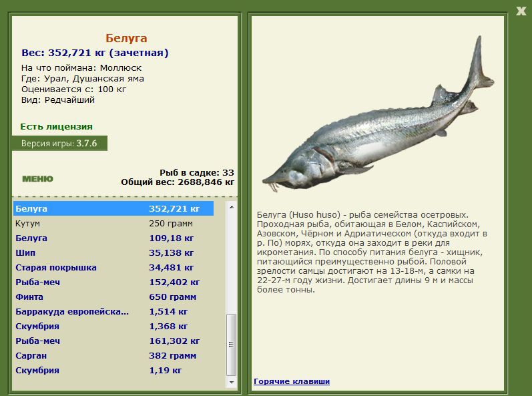The image size is (532, 396).
Task: Select the Шип 35,138 кг entry
Action: (x=113, y=253)
